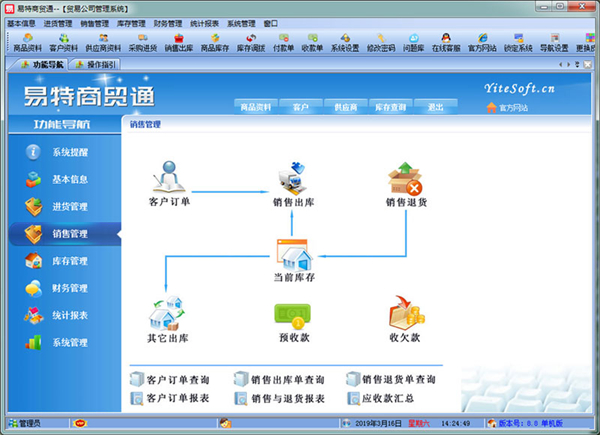Click the 商品资料 banner button
The image size is (600, 435).
[256, 107]
